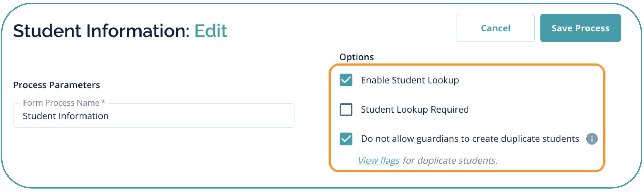This screenshot has width=644, height=192.
Task: Click the italic "for duplicate students." text
Action: (x=450, y=161)
